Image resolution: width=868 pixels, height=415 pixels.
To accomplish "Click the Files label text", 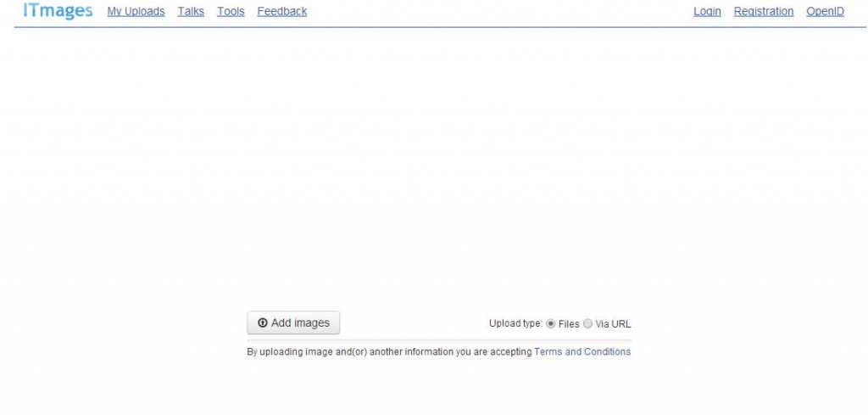I will click(x=569, y=324).
